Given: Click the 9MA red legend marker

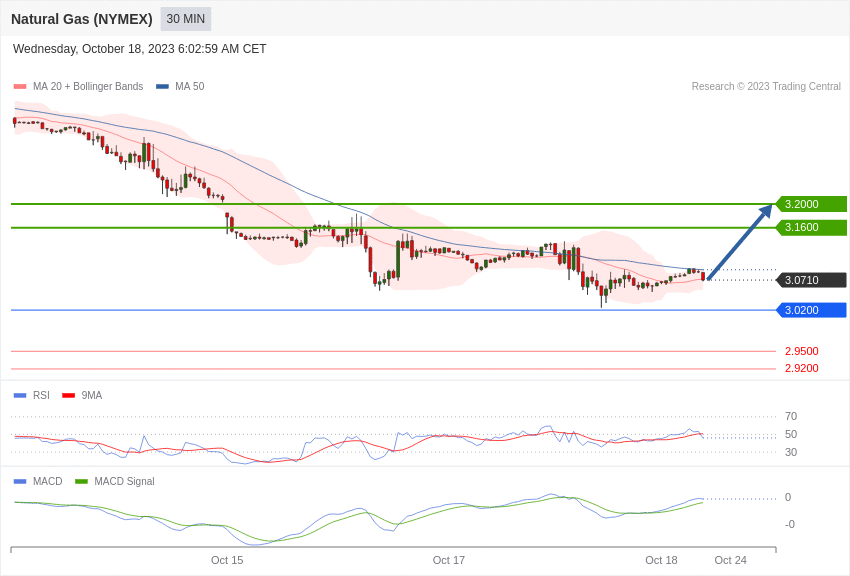Looking at the screenshot, I should [68, 396].
